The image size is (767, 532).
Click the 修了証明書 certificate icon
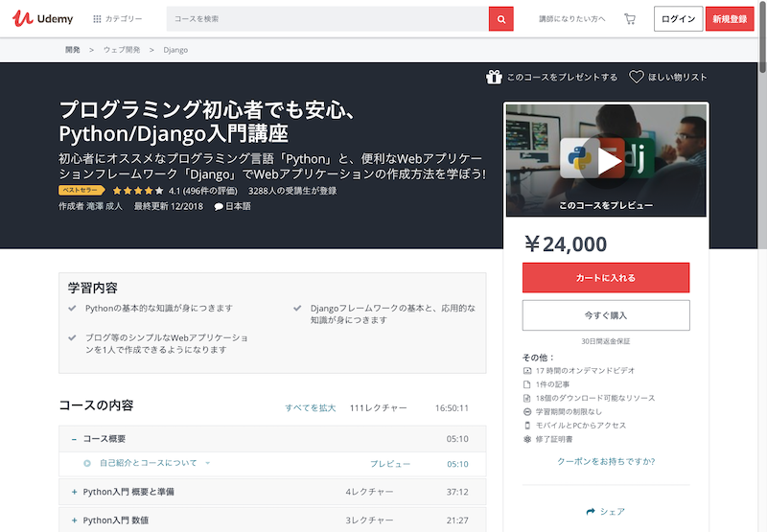[526, 439]
